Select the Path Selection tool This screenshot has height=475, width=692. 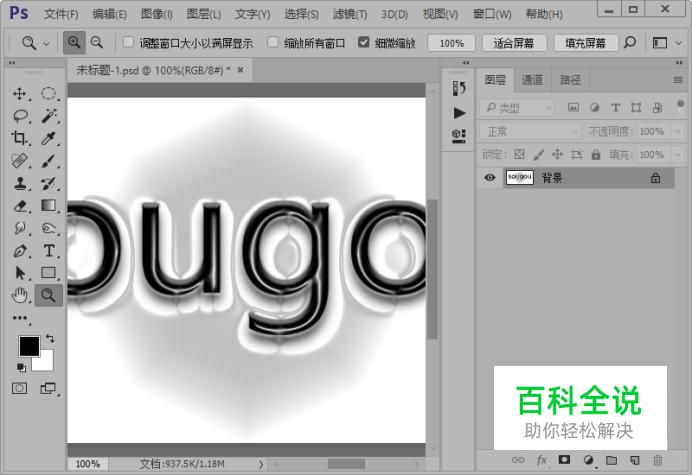[19, 273]
